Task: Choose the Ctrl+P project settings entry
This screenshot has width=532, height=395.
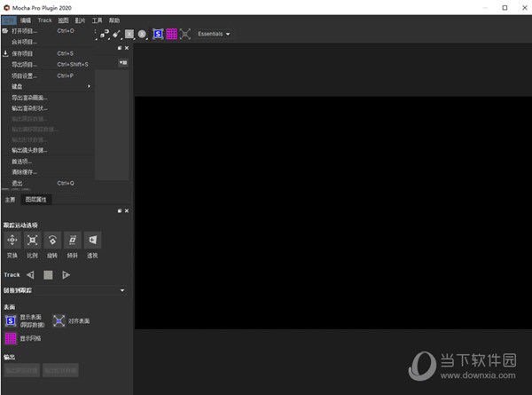Action: pyautogui.click(x=48, y=75)
